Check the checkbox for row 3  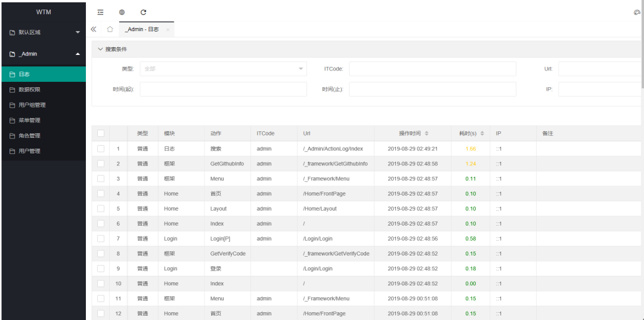click(101, 179)
